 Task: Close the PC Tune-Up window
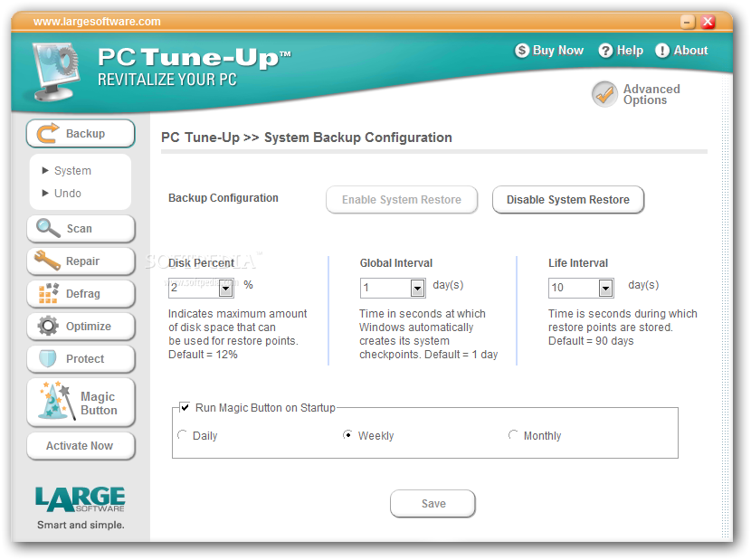click(708, 22)
